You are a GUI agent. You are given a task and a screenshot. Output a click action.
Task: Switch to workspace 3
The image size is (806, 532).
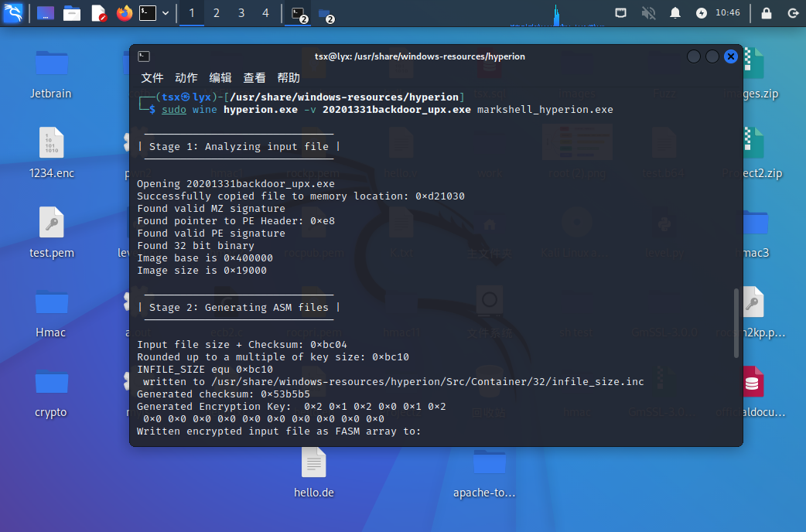click(x=241, y=13)
